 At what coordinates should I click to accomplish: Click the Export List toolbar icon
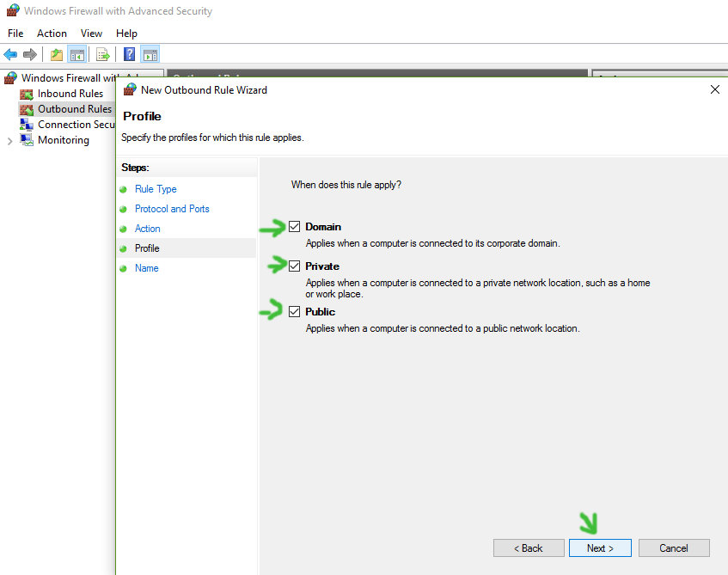pos(102,55)
